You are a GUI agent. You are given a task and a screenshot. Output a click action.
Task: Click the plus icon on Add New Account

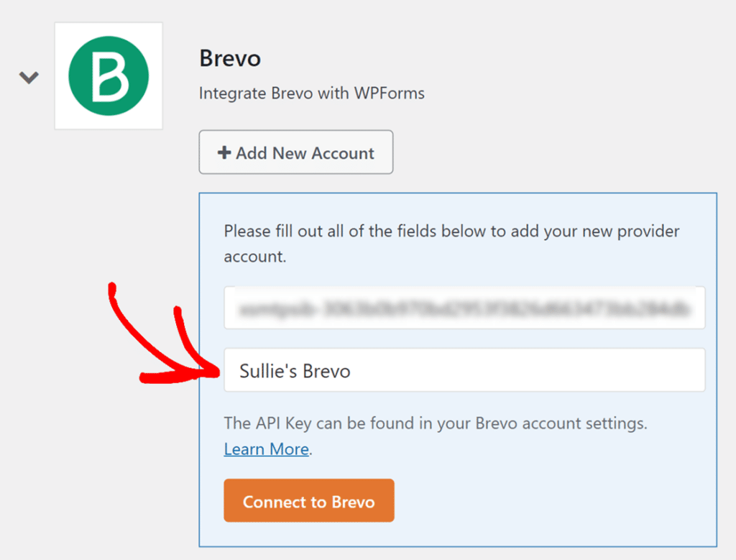[x=225, y=152]
